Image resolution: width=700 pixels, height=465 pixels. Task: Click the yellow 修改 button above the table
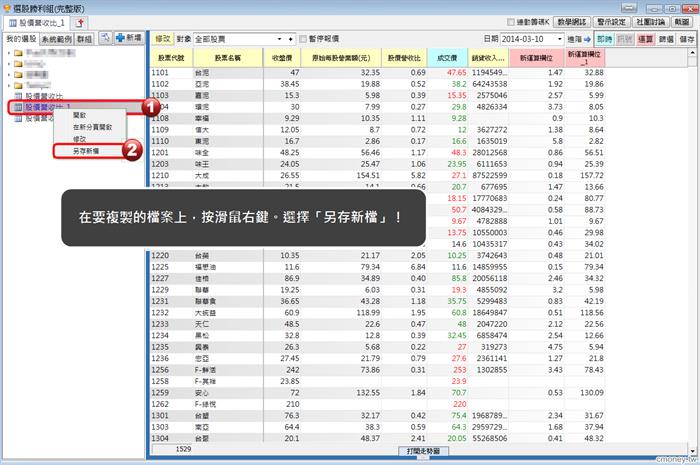[162, 39]
